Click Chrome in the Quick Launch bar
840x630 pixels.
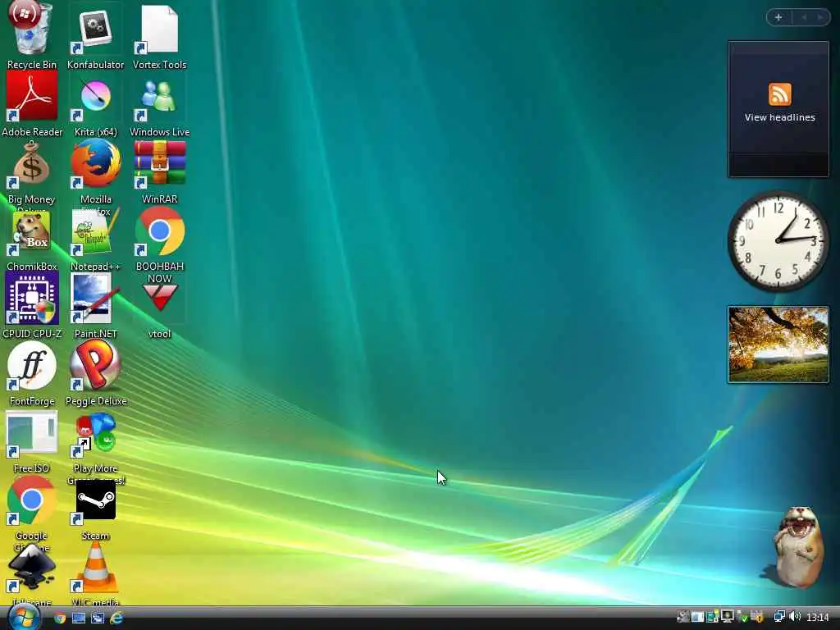[59, 619]
